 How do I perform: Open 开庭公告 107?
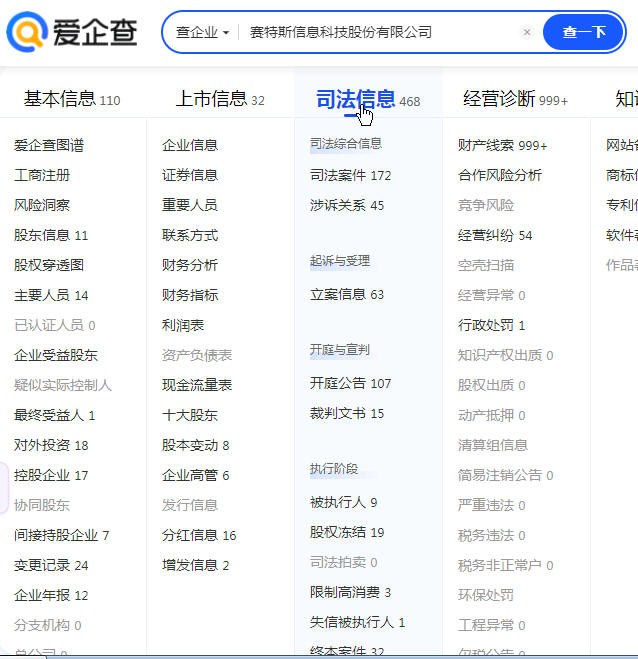point(351,383)
